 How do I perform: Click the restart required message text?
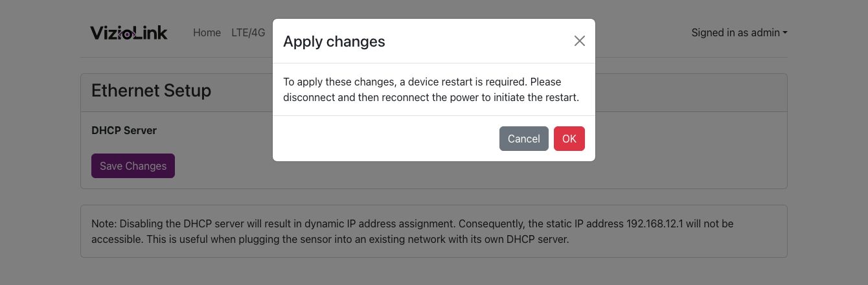[x=431, y=89]
